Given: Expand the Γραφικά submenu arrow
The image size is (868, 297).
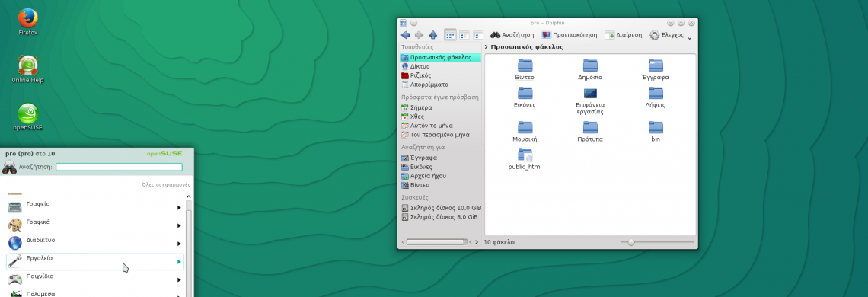Looking at the screenshot, I should coord(179,225).
